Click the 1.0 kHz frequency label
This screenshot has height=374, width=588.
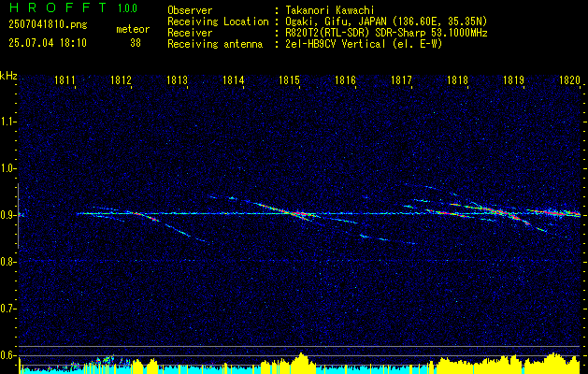tap(7, 169)
